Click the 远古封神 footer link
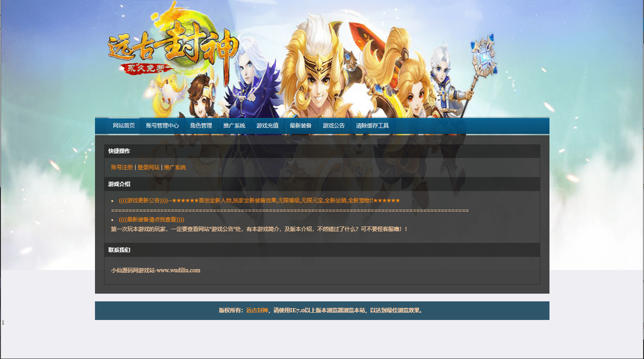This screenshot has height=359, width=644. coord(257,311)
